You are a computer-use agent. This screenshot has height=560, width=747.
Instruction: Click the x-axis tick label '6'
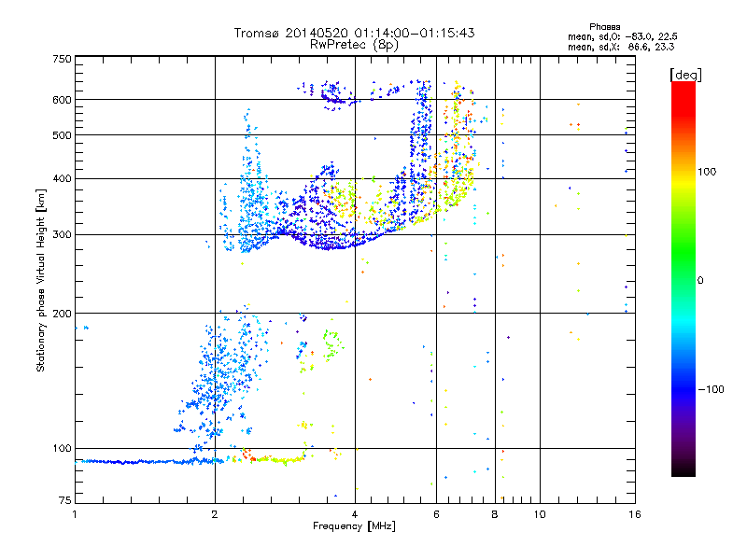click(x=436, y=514)
